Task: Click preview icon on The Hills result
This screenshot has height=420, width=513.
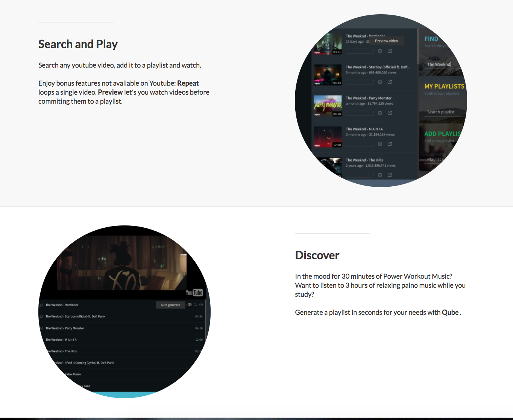Action: pos(390,175)
